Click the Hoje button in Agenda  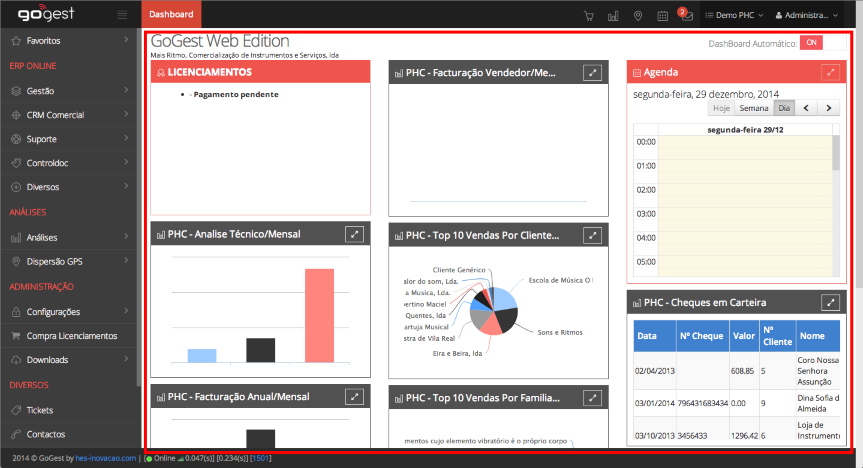[721, 108]
